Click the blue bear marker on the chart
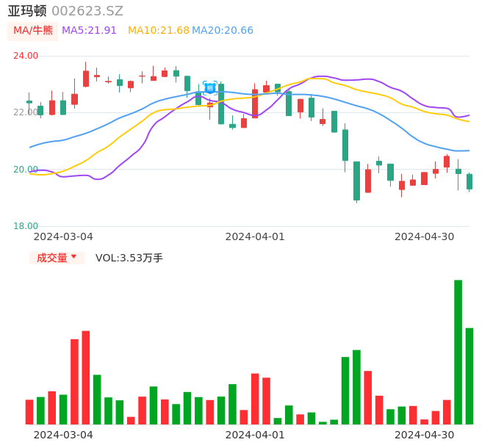Image resolution: width=504 pixels, height=445 pixels. 210,88
